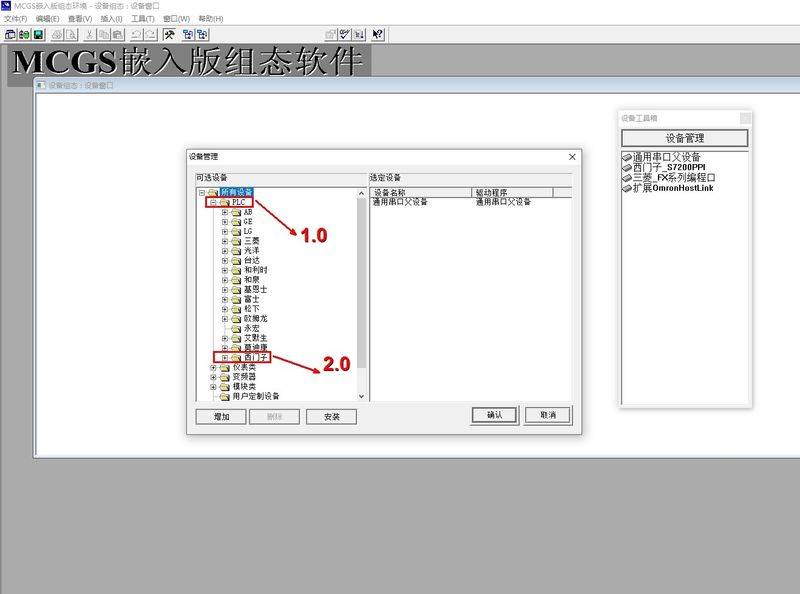
Task: Select the 用户定制设备 tree folder
Action: [256, 396]
